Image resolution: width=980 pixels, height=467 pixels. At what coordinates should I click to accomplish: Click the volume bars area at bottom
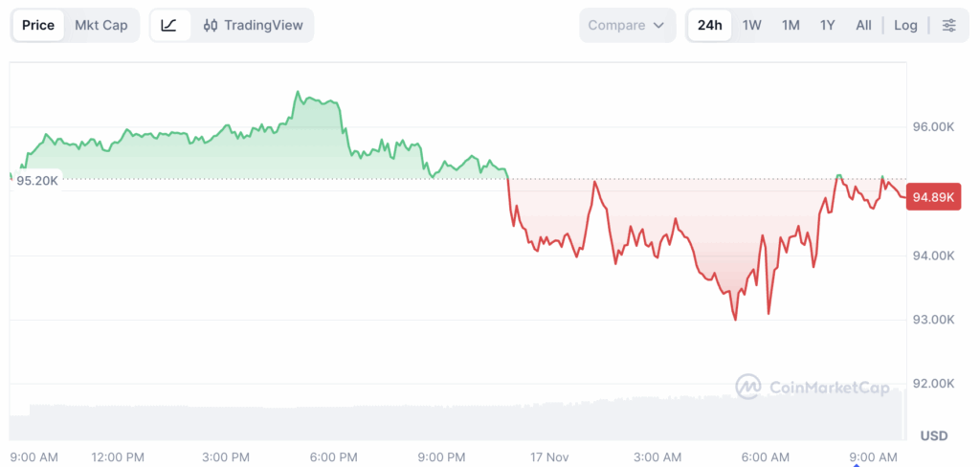[459, 419]
